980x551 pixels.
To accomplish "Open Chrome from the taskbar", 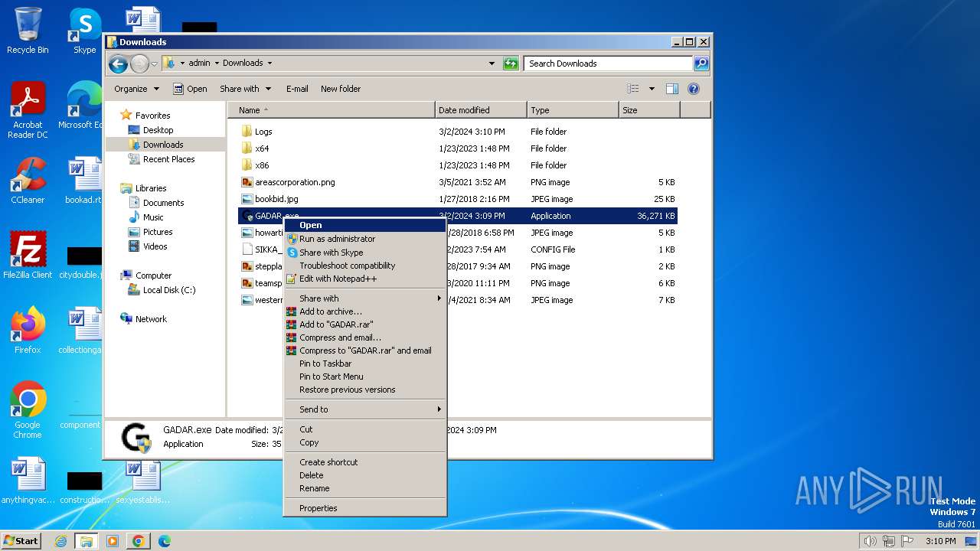I will 138,541.
